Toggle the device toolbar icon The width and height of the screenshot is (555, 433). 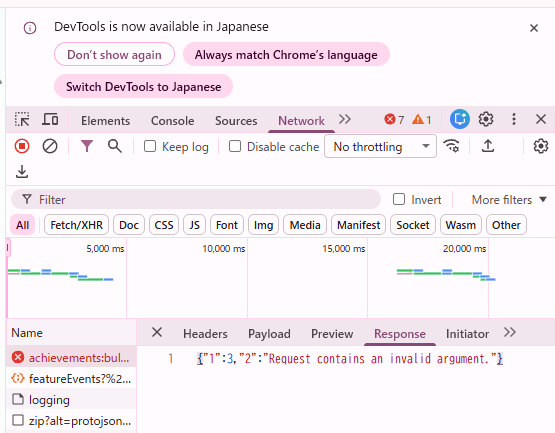[x=50, y=120]
